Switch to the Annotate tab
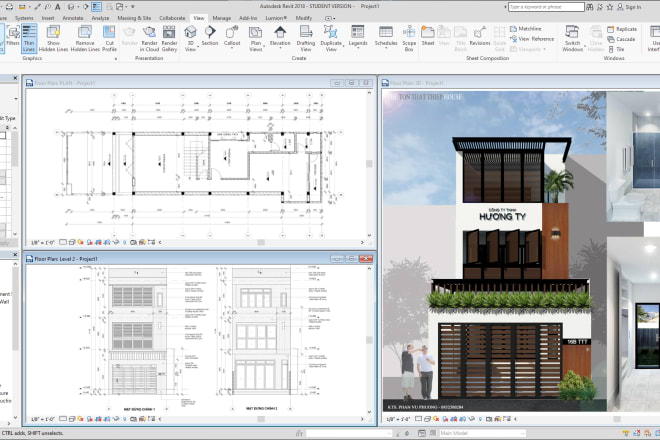This screenshot has width=660, height=440. [x=73, y=18]
